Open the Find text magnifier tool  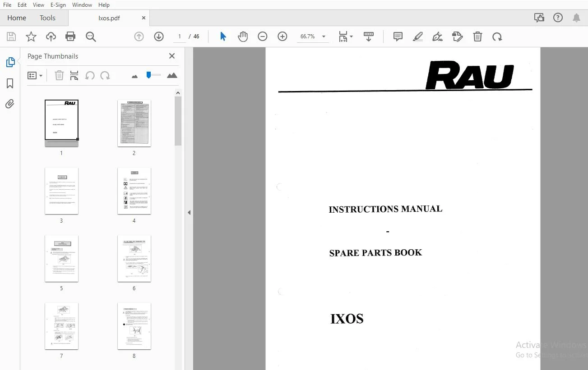[x=91, y=37]
